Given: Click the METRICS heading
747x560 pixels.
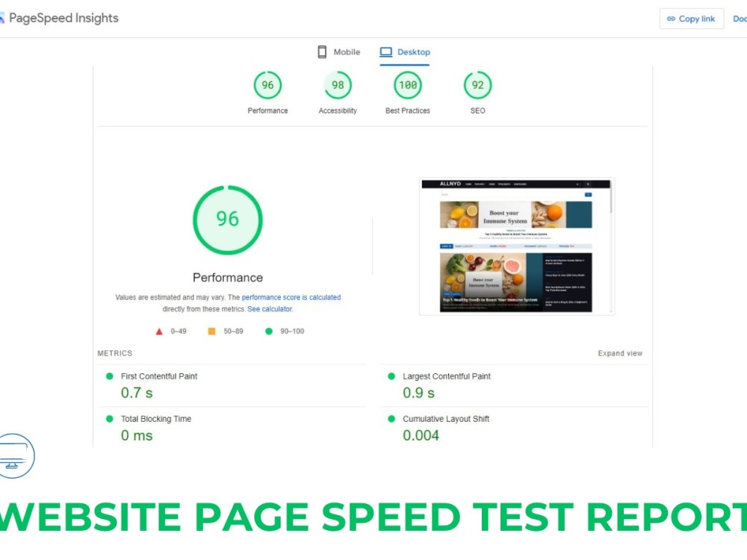Looking at the screenshot, I should [x=115, y=353].
